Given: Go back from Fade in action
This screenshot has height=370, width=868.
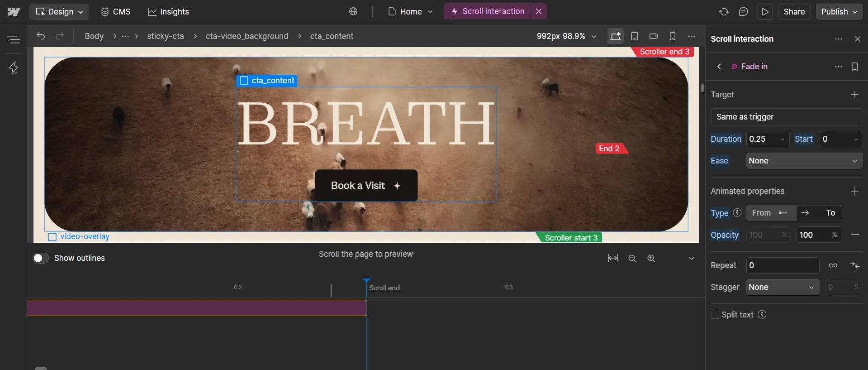Looking at the screenshot, I should tap(719, 67).
